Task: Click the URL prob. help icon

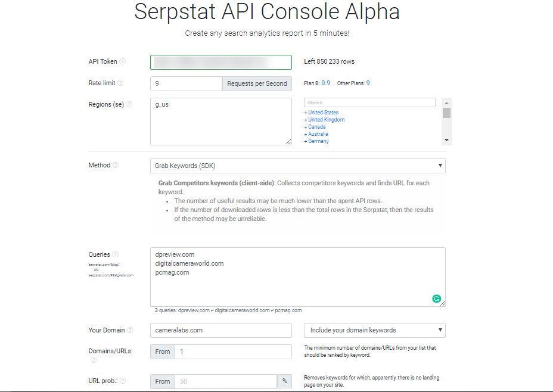Action: coord(123,381)
